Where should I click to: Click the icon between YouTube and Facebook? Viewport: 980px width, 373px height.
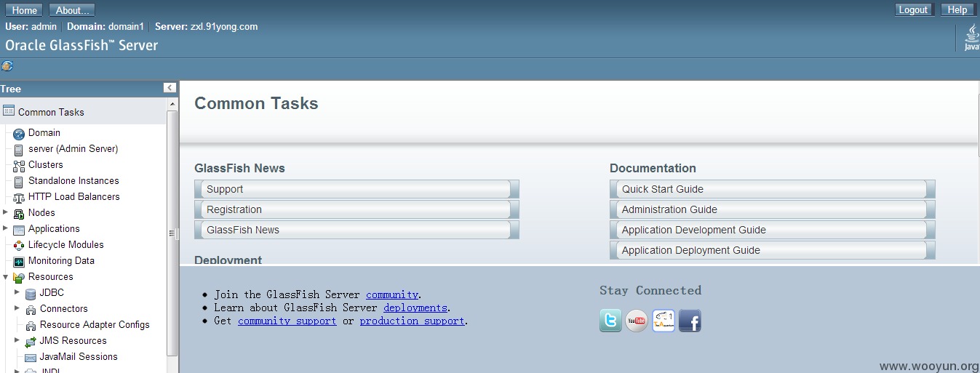664,321
